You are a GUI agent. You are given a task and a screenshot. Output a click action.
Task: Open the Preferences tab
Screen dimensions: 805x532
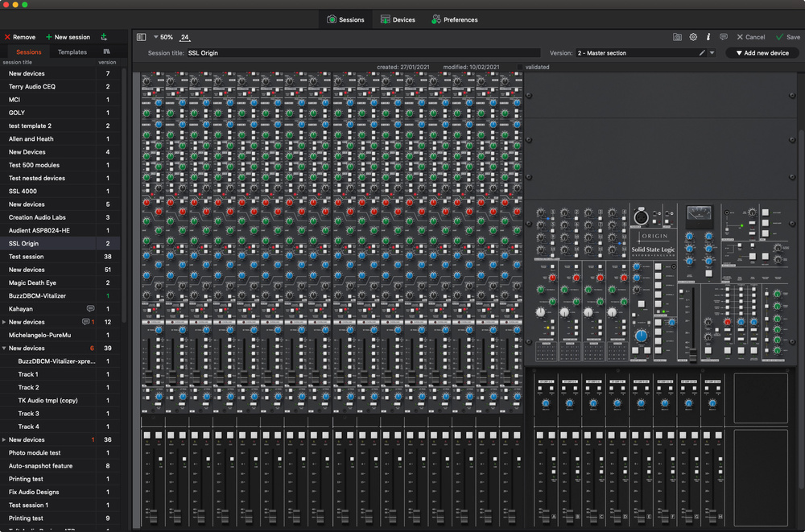coord(454,19)
